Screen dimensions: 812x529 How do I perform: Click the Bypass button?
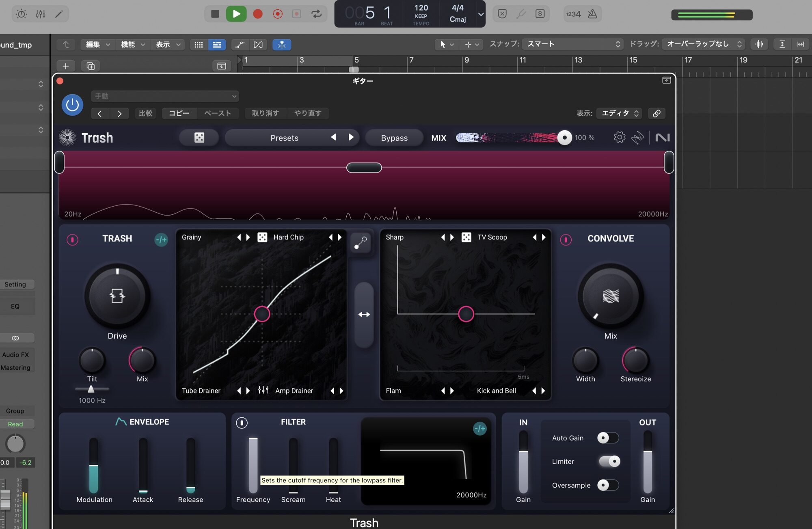pyautogui.click(x=394, y=138)
